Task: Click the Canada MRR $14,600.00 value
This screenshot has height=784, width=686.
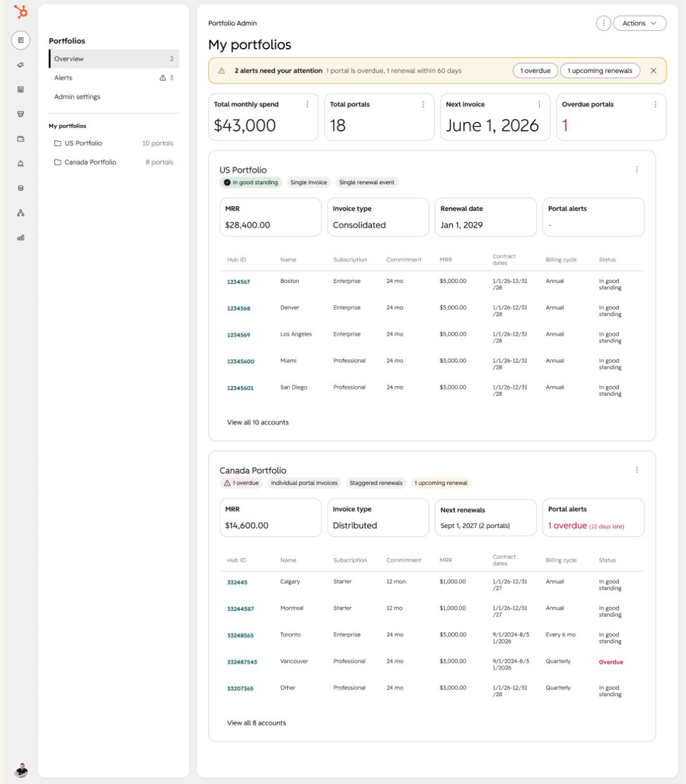Action: pos(247,525)
